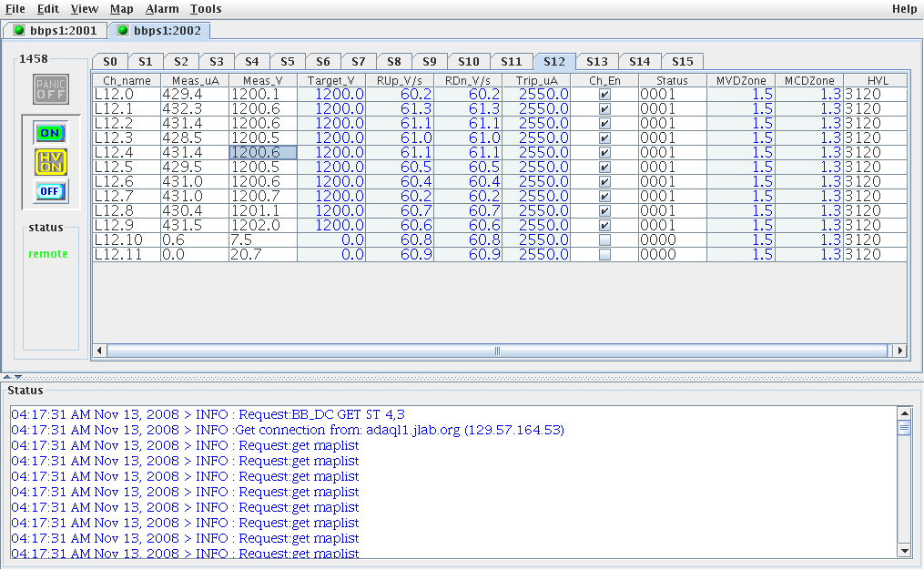Image resolution: width=924 pixels, height=570 pixels.
Task: Open the View menu
Action: pos(85,9)
